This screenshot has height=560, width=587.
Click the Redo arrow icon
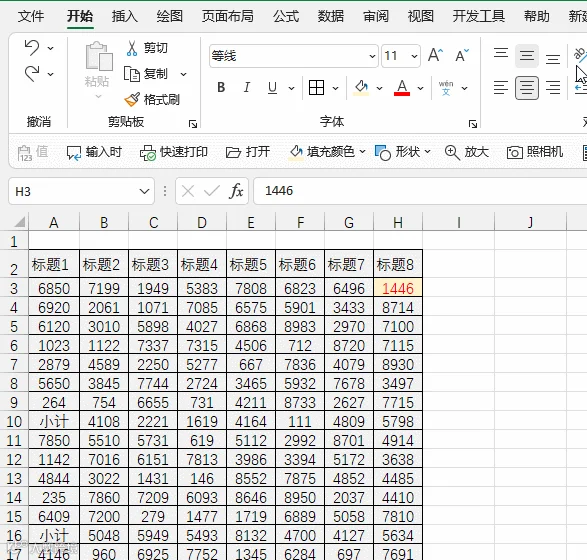[x=32, y=74]
